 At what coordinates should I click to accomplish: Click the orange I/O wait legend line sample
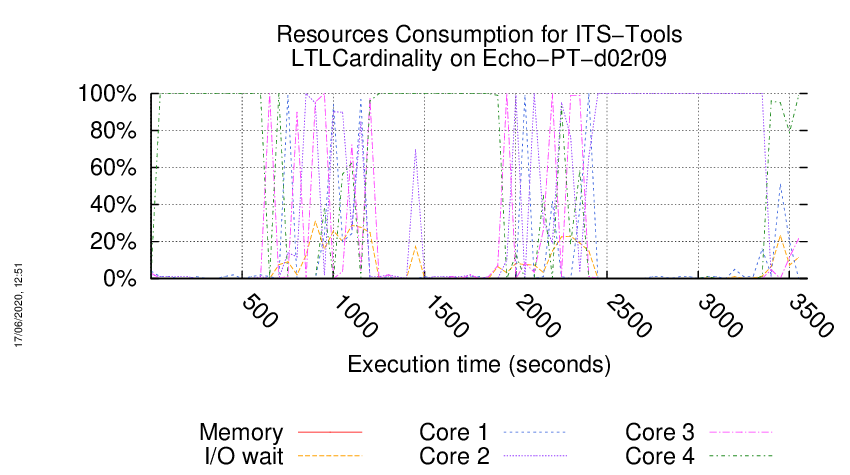330,456
